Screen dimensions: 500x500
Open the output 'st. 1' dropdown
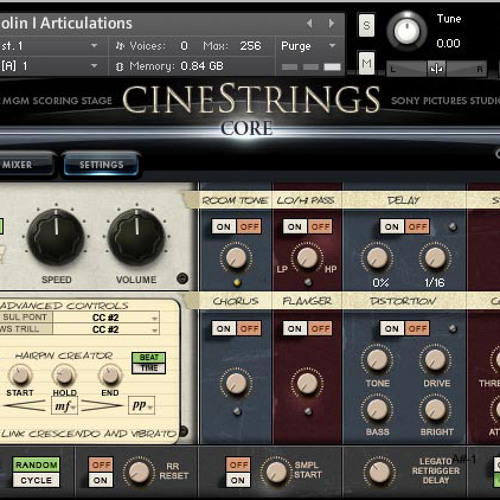(50, 46)
